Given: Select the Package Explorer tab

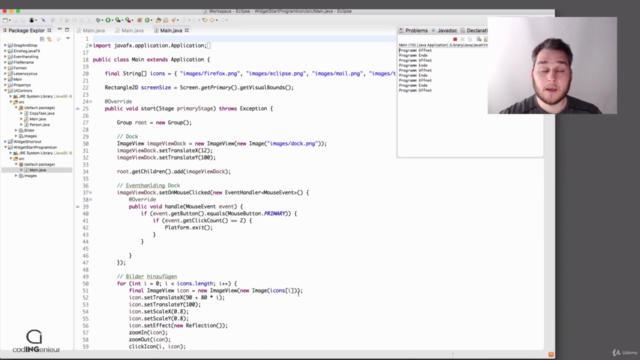Looking at the screenshot, I should pos(27,30).
